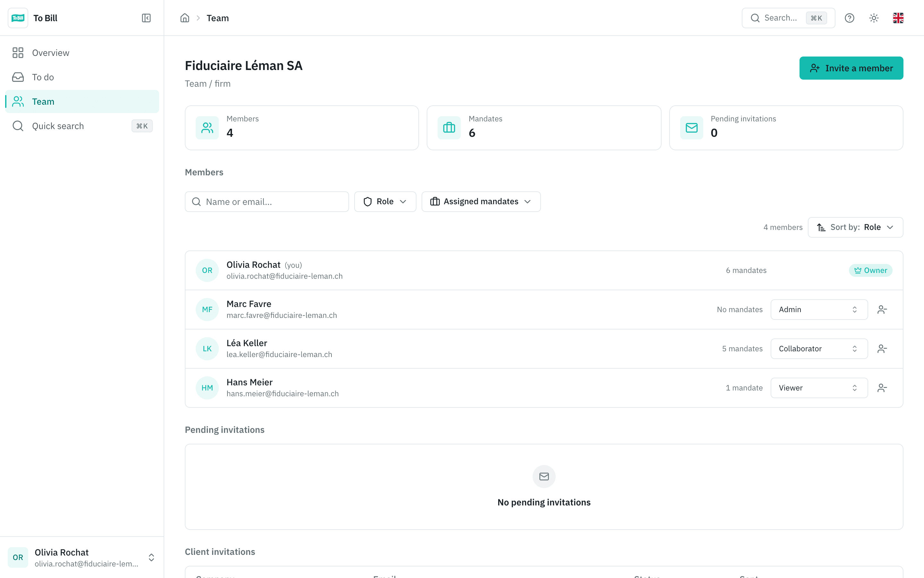Click the Members stat card icon
Image resolution: width=924 pixels, height=578 pixels.
207,128
